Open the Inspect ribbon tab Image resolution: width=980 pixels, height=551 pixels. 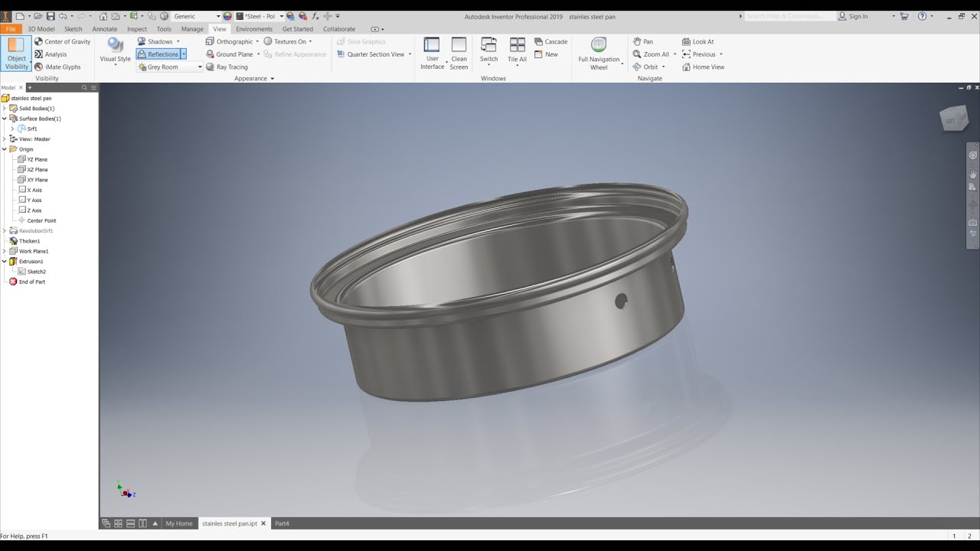pos(137,29)
